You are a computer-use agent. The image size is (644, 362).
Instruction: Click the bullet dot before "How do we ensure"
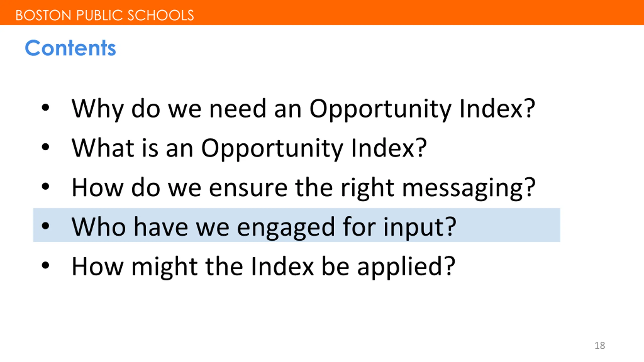46,187
